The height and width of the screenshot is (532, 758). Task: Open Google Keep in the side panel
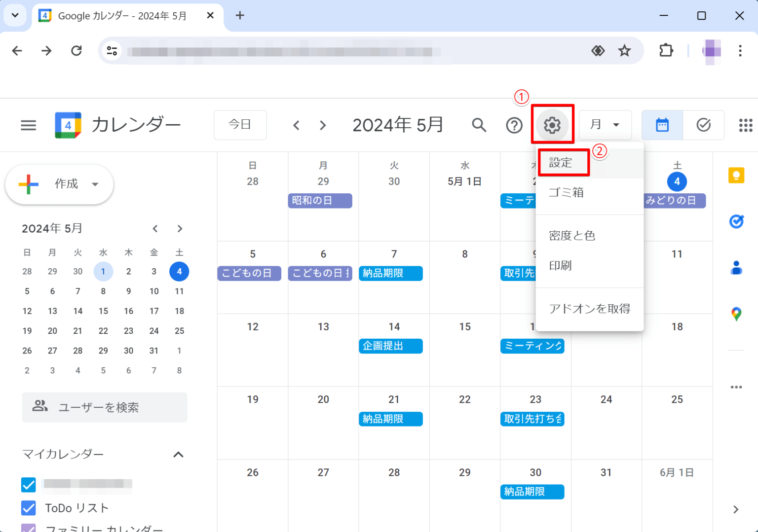tap(736, 175)
